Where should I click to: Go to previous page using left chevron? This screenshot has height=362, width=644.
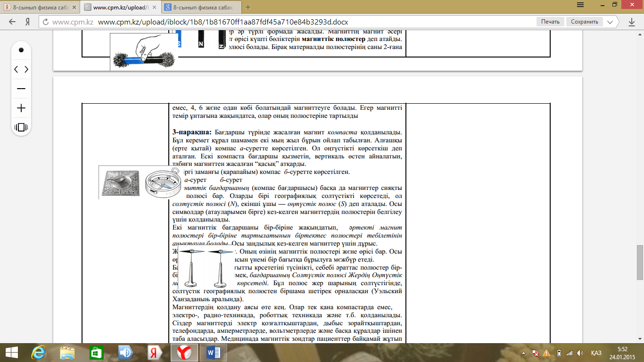[x=16, y=69]
